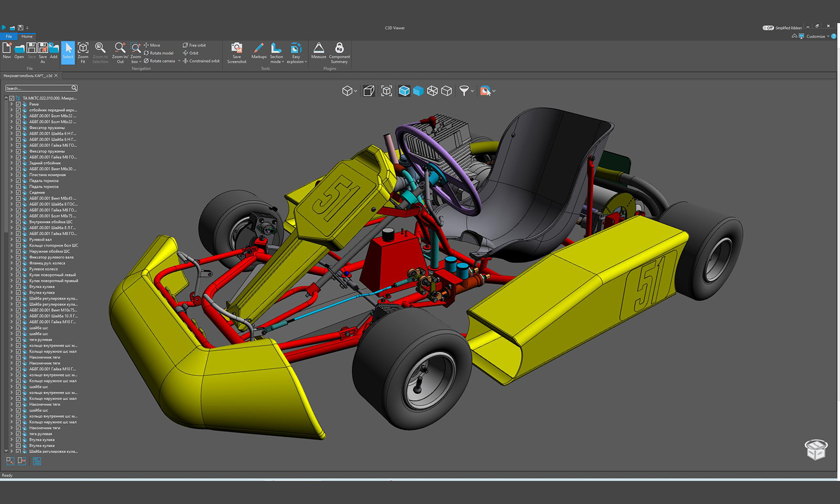Open the selection mode dropdown in viewport toolbar
Screen dimensions: 840x504
click(493, 91)
